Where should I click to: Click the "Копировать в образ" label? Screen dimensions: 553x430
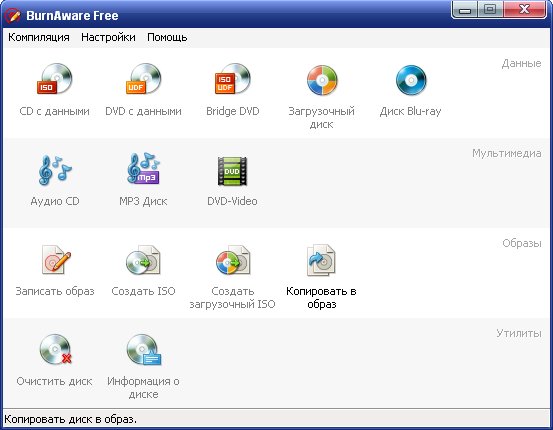(x=321, y=297)
